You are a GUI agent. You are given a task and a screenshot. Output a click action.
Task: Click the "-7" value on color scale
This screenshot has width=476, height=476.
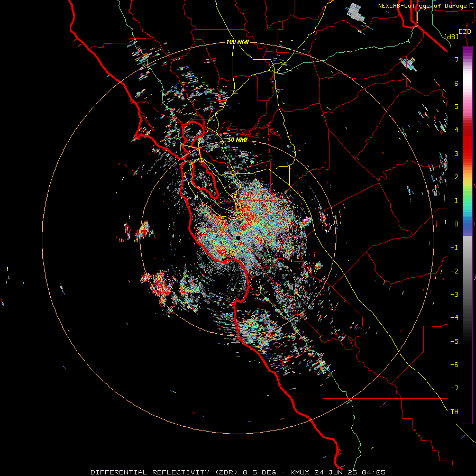tap(454, 388)
